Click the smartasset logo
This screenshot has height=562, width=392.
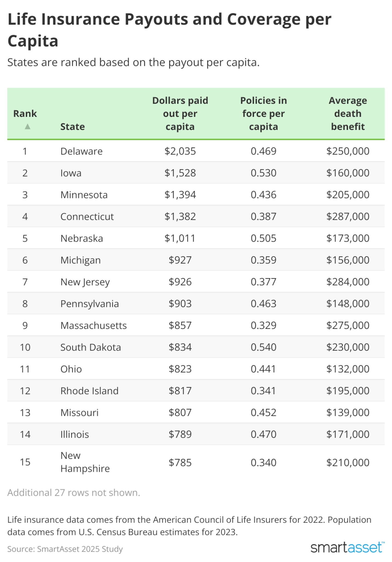point(347,547)
